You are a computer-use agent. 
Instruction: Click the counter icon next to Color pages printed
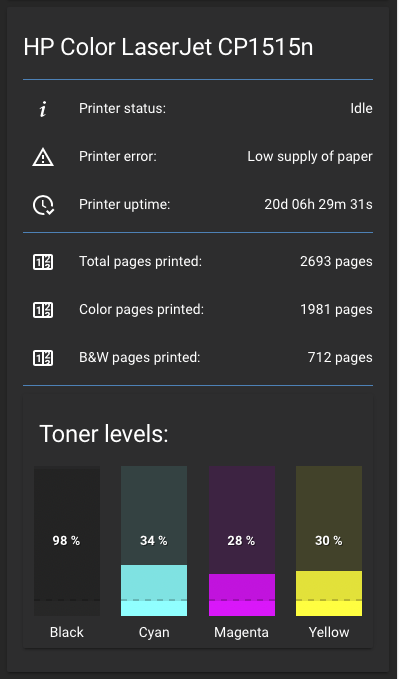coord(43,310)
